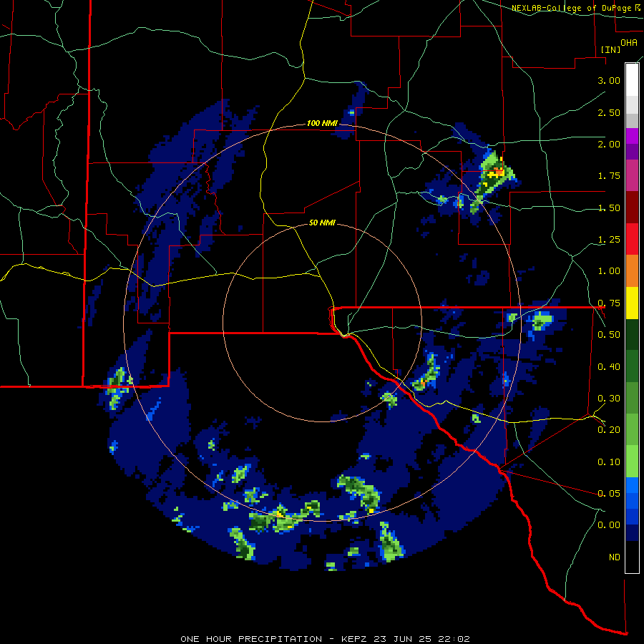Click the OHA product label

(x=629, y=43)
